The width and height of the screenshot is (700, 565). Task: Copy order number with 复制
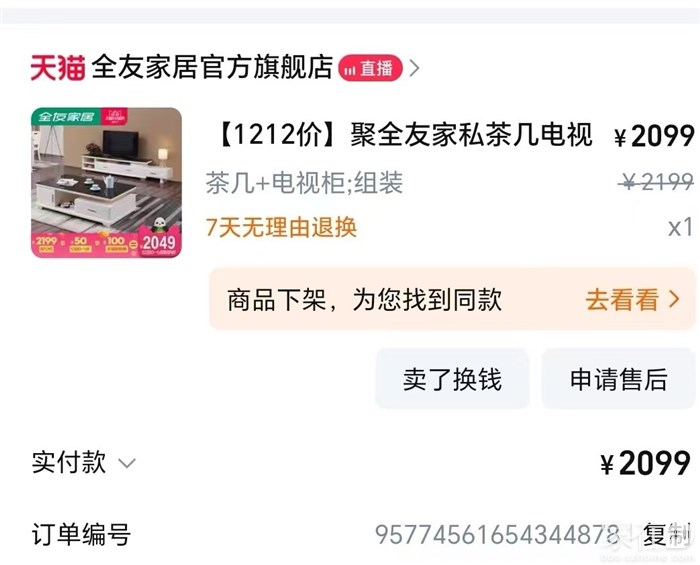667,534
